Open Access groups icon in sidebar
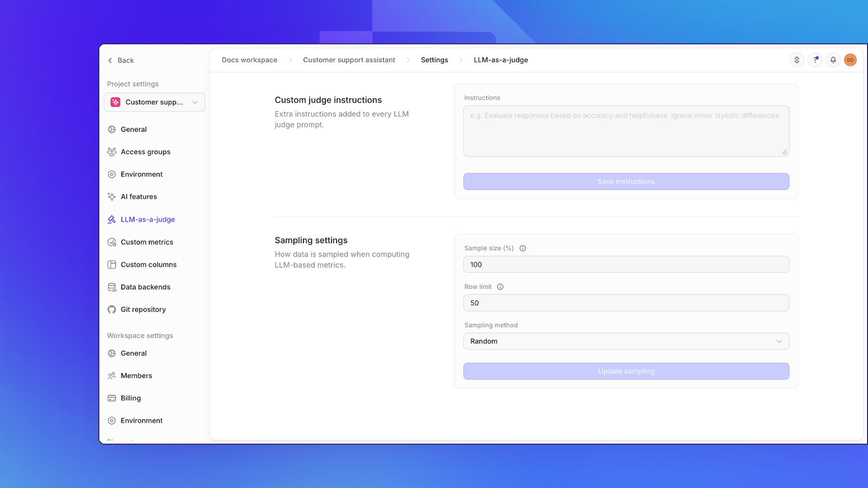868x488 pixels. [112, 152]
